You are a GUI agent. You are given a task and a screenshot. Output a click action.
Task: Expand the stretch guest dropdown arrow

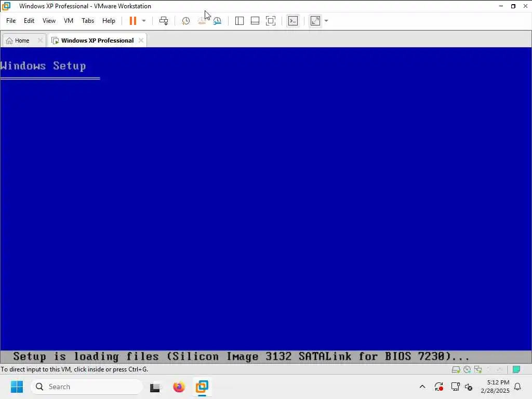326,21
